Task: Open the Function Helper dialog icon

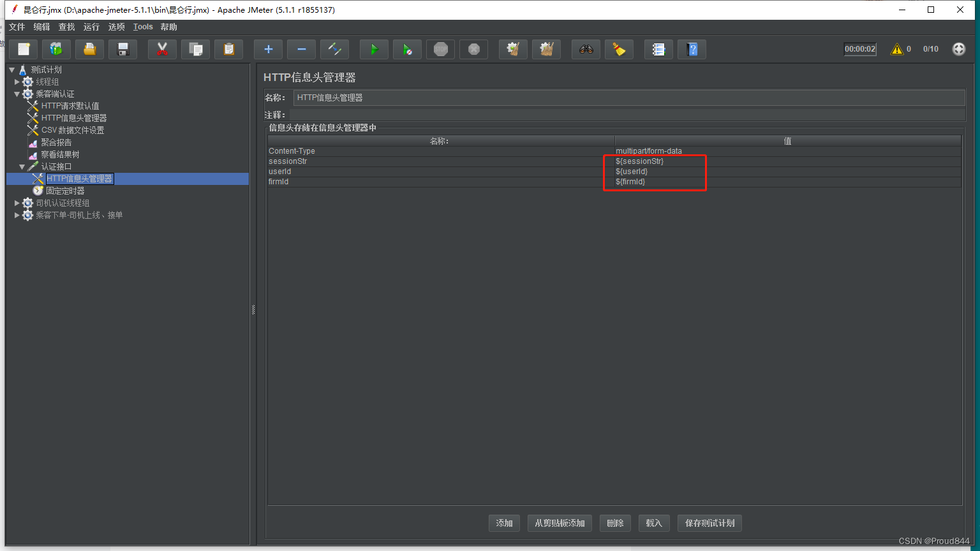Action: click(x=659, y=49)
